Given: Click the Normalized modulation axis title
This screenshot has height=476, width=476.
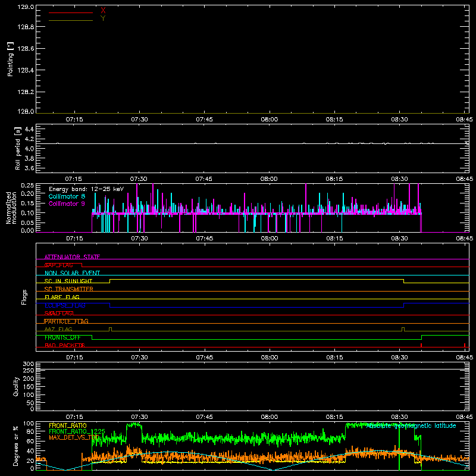Looking at the screenshot, I should pyautogui.click(x=11, y=208).
